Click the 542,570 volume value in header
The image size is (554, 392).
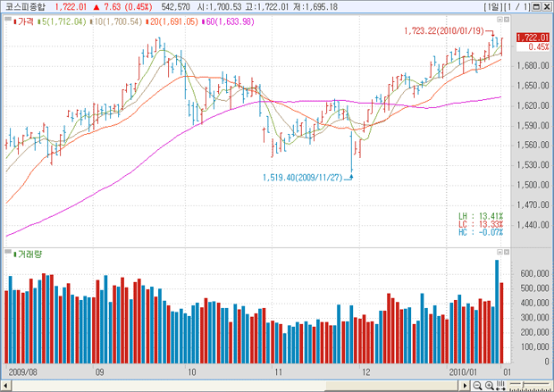pyautogui.click(x=176, y=7)
